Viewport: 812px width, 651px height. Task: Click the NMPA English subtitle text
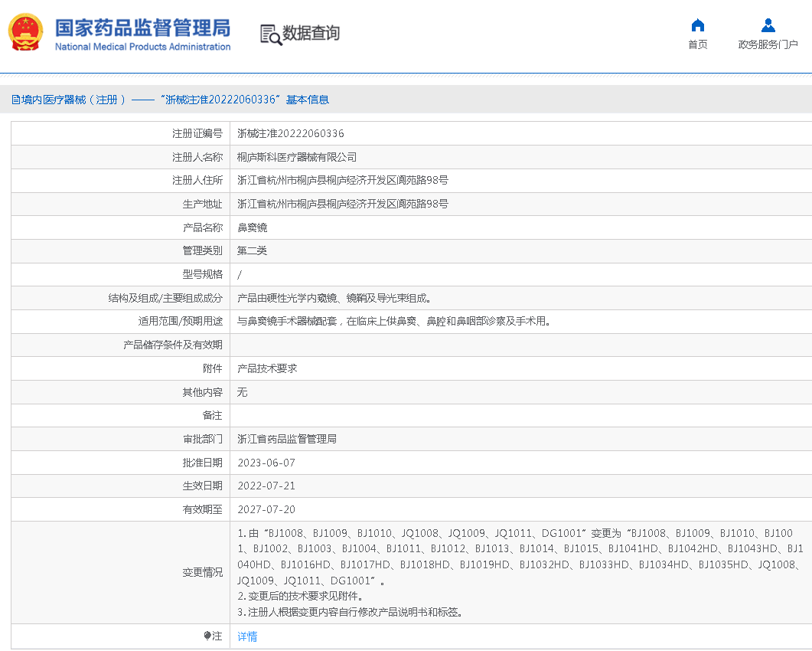[142, 44]
